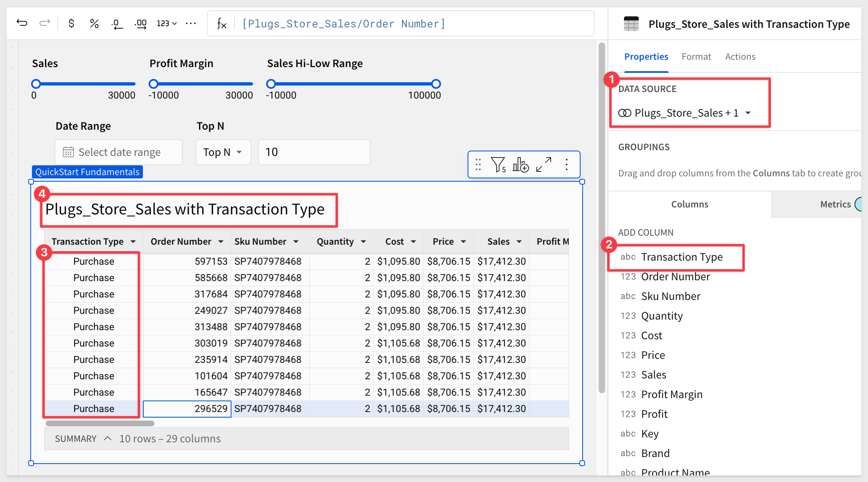Select Order Number in column list
Image resolution: width=868 pixels, height=482 pixels.
[675, 277]
